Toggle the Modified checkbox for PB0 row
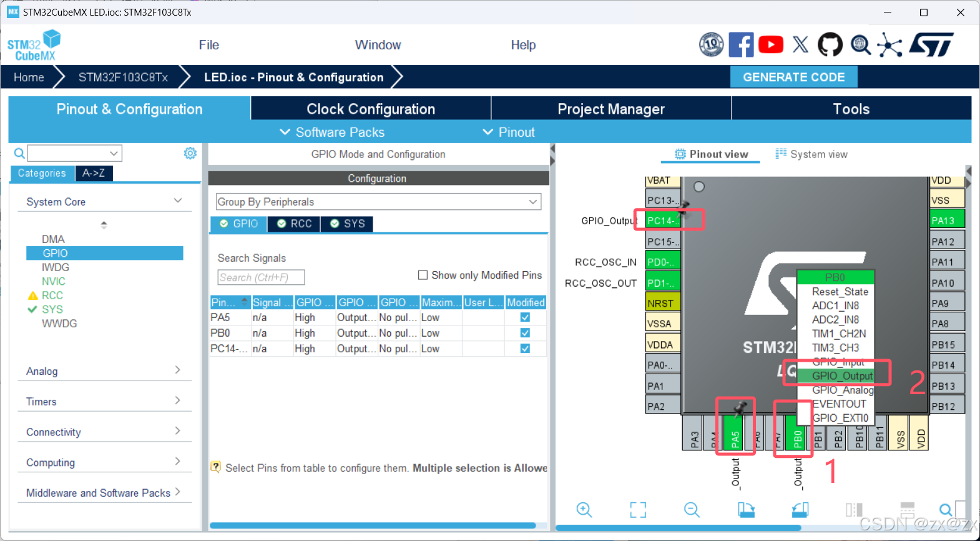The width and height of the screenshot is (980, 541). click(x=525, y=333)
